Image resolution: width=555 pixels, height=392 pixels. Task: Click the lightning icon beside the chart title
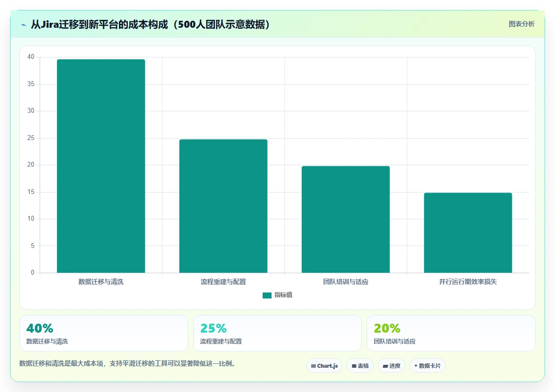point(24,25)
